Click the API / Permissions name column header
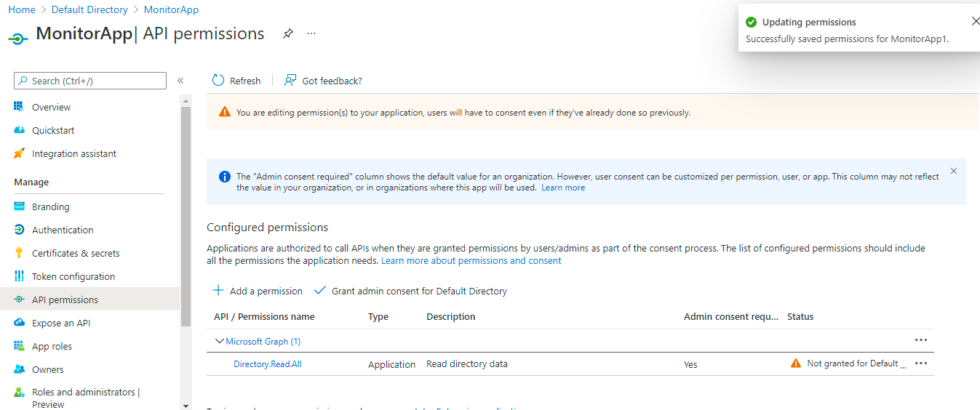The image size is (980, 410). (264, 316)
